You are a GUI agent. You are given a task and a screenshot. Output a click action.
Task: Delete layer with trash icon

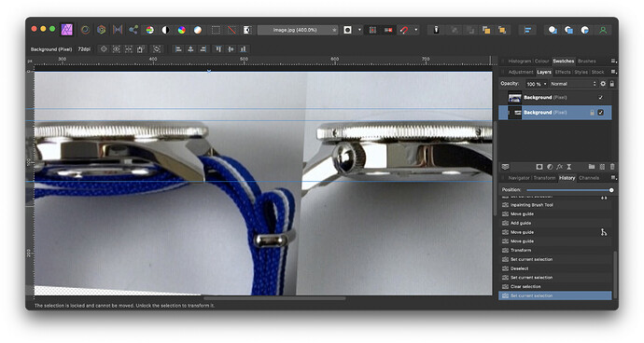(612, 167)
